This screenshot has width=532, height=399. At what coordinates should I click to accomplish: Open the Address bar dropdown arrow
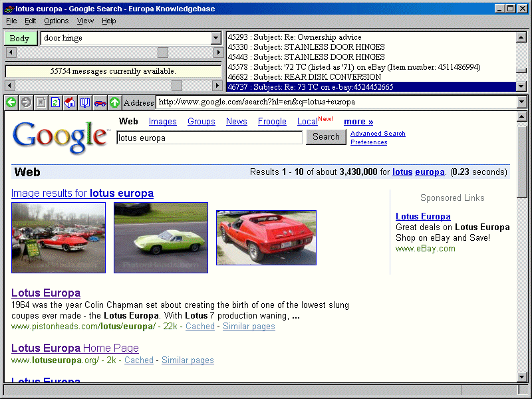[x=521, y=102]
